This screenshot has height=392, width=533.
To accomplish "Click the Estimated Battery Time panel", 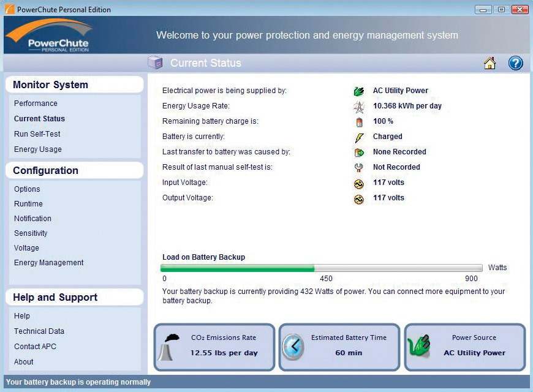I will tap(339, 347).
